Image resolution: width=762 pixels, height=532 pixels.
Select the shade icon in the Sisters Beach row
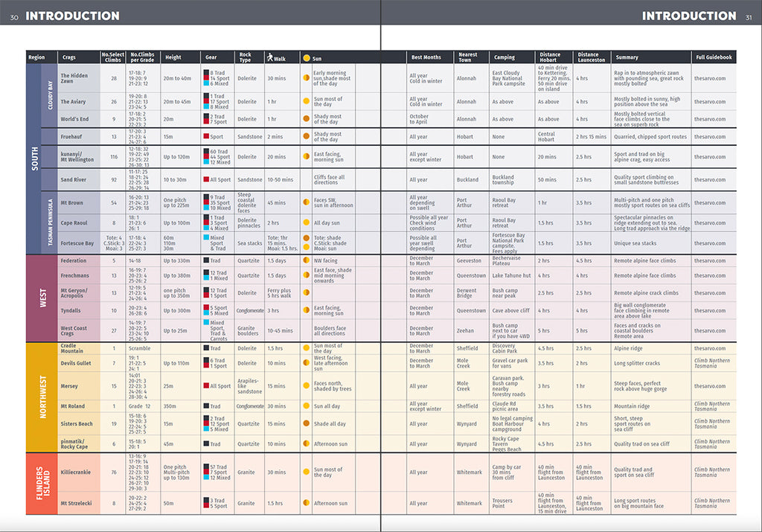click(306, 424)
